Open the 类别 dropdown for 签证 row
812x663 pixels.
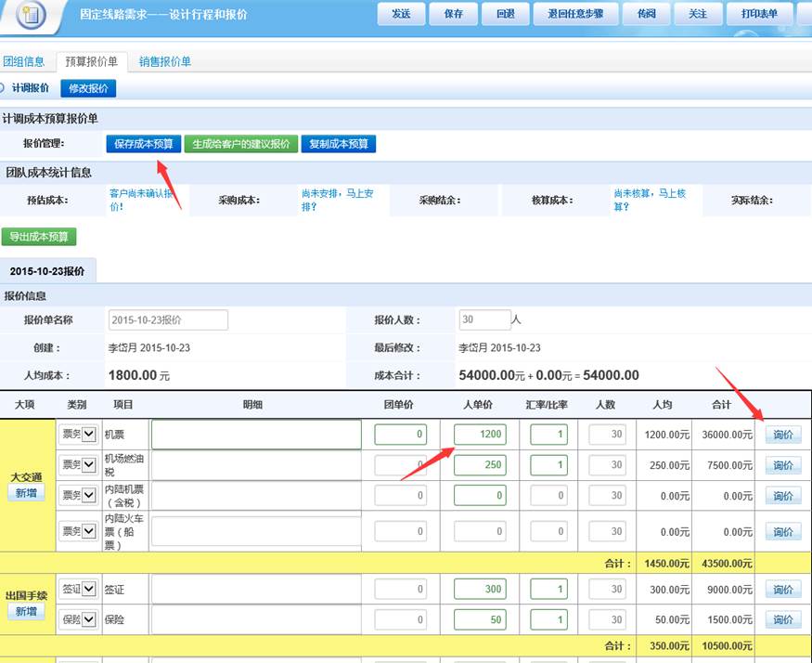coord(78,589)
